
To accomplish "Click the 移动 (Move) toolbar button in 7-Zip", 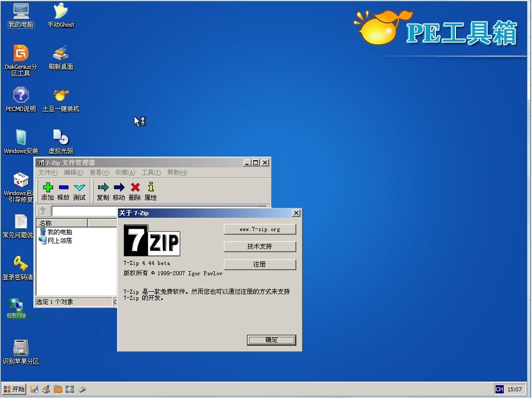I will pos(119,192).
